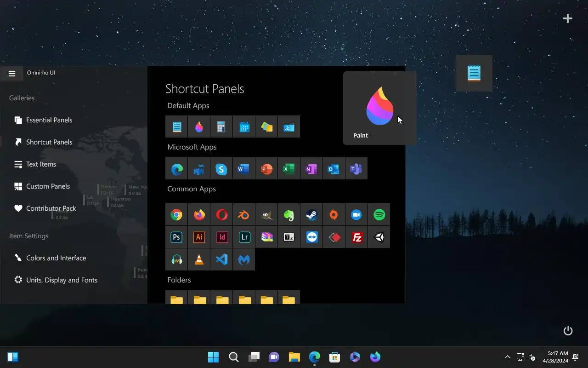Viewport: 588px width, 368px height.
Task: Choose the GIMP mascot icon
Action: click(x=266, y=215)
